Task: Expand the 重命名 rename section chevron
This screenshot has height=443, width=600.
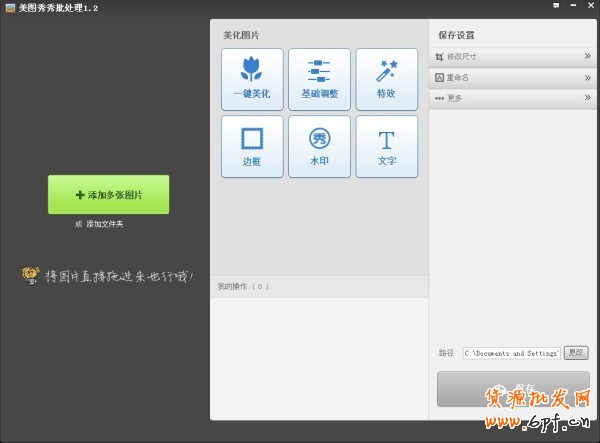Action: 588,77
